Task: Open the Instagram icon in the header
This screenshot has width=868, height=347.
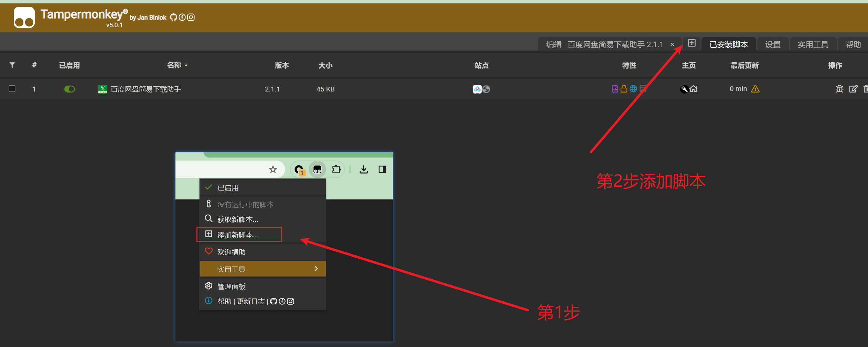Action: point(191,17)
